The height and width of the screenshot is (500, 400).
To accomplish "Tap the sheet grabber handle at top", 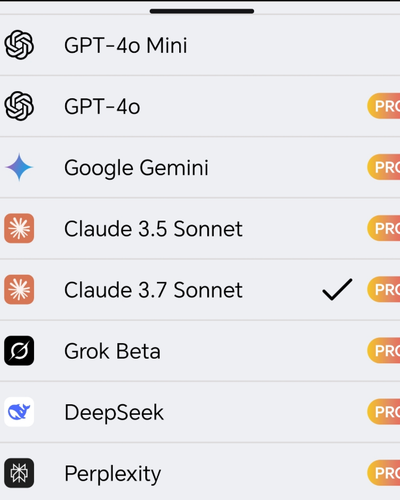I will (x=202, y=11).
